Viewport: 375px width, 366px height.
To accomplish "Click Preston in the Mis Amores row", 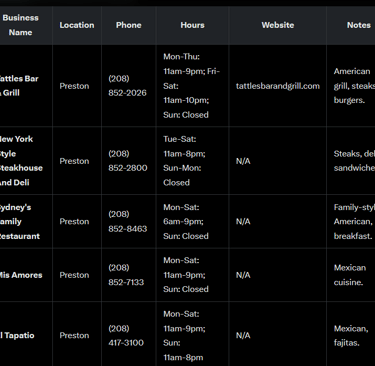I will coord(74,275).
